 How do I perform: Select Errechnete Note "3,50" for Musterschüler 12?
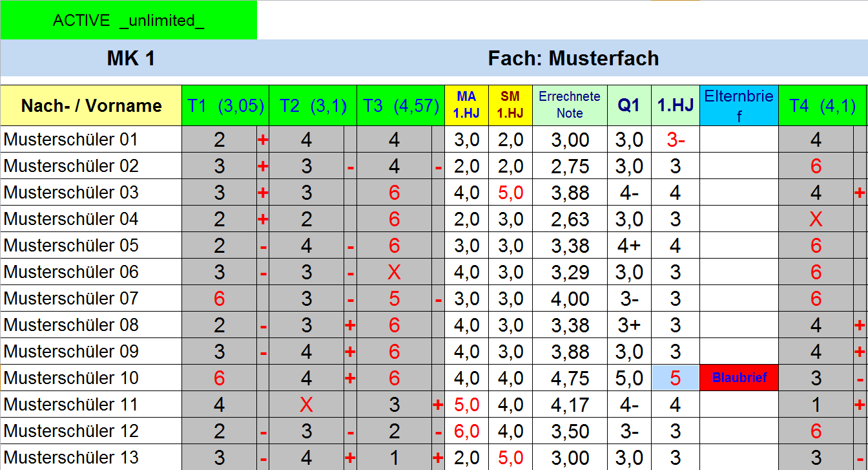570,431
